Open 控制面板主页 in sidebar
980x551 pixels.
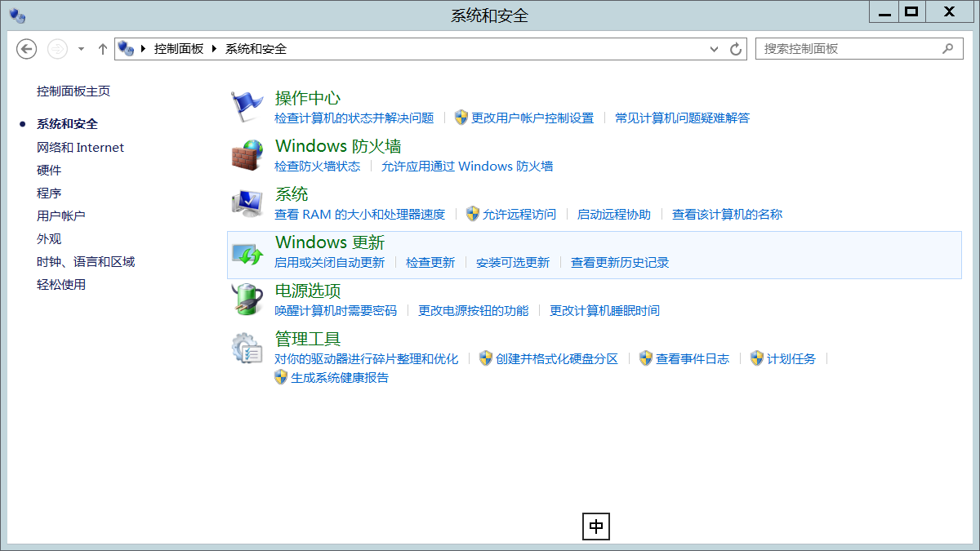click(73, 91)
